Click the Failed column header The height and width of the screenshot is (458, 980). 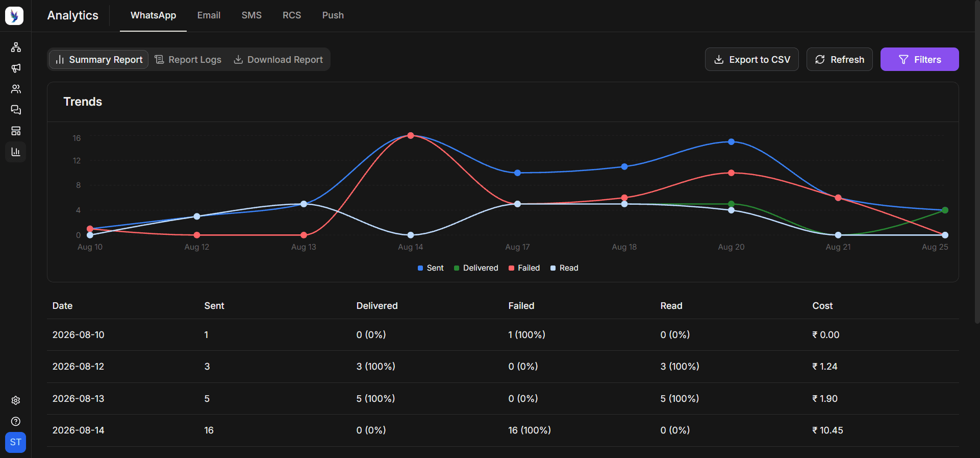tap(521, 306)
